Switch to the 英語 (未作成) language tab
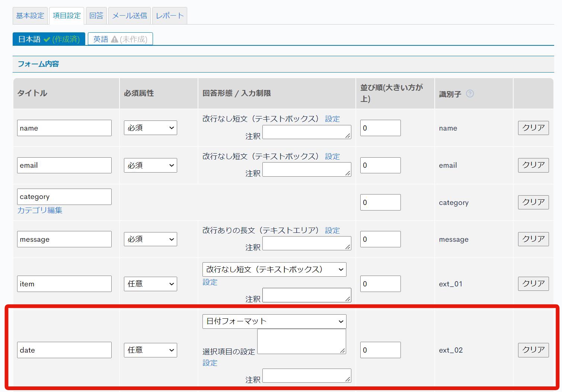Image resolution: width=562 pixels, height=392 pixels. pyautogui.click(x=120, y=39)
